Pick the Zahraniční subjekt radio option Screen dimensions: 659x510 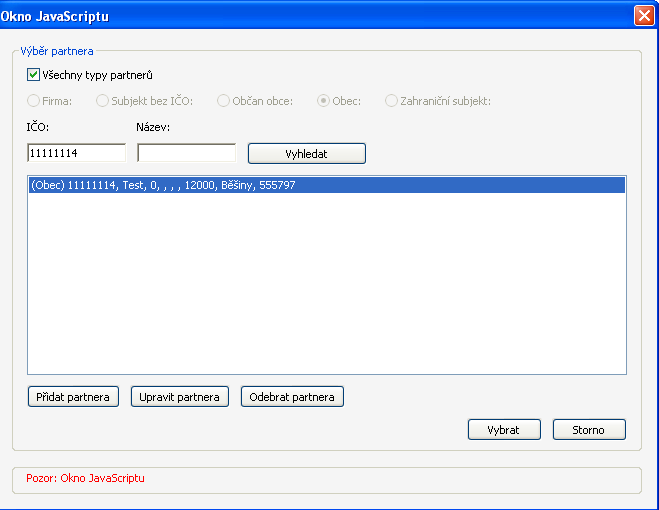[391, 101]
